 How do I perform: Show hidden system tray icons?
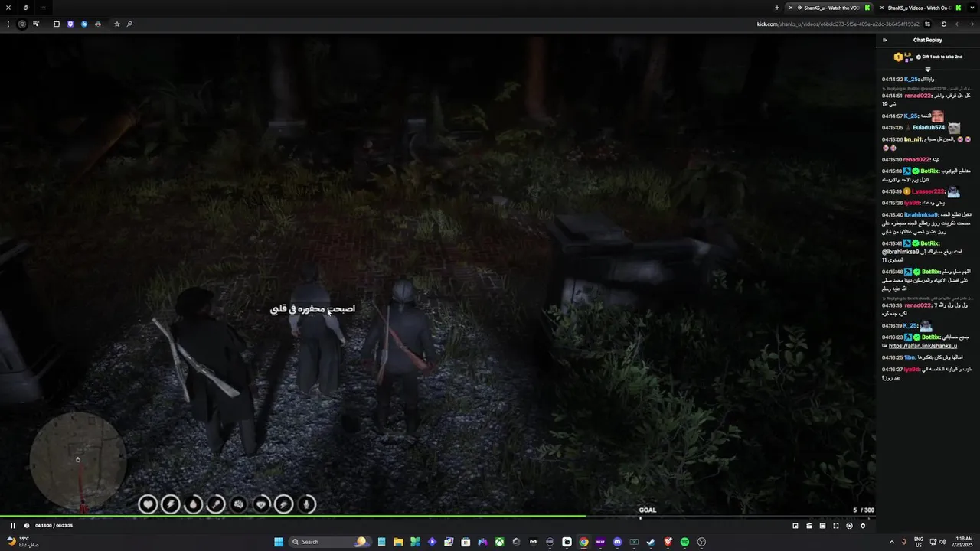point(892,542)
